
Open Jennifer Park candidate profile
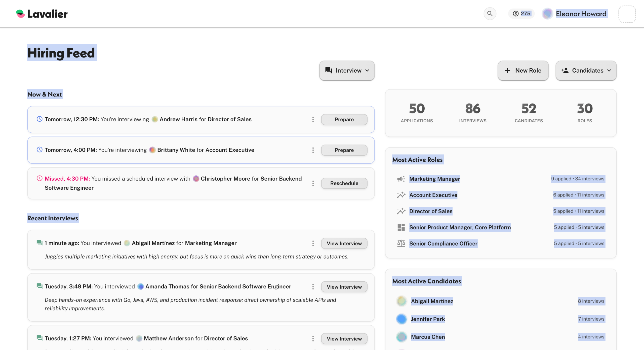428,319
